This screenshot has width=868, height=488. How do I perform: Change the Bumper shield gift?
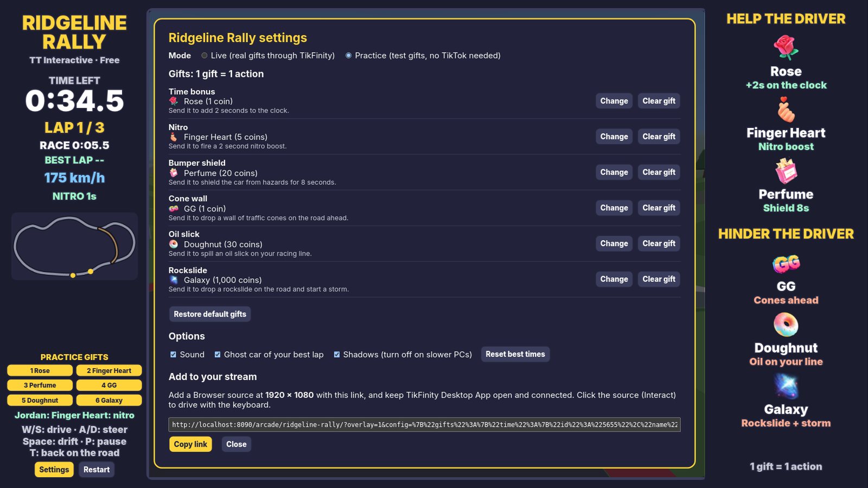pyautogui.click(x=614, y=172)
